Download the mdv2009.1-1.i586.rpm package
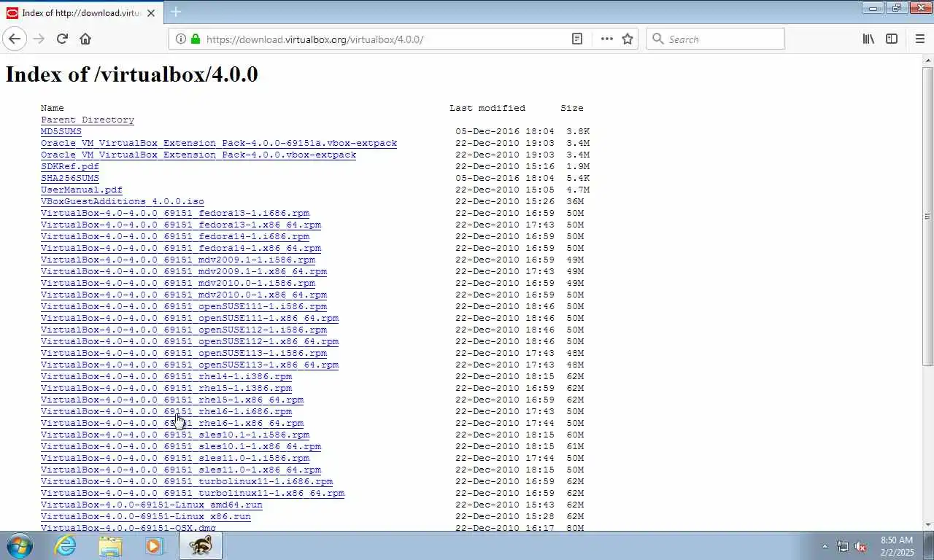 pos(178,260)
